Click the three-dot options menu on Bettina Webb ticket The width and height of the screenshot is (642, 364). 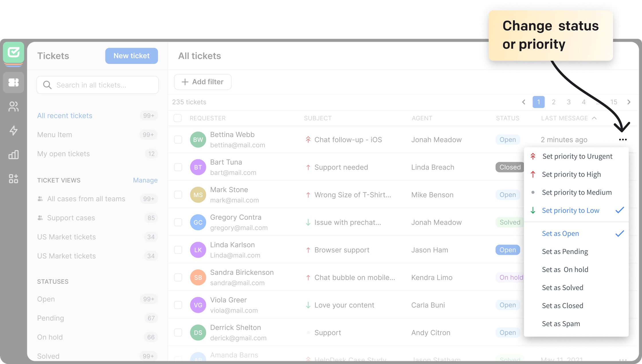coord(623,139)
